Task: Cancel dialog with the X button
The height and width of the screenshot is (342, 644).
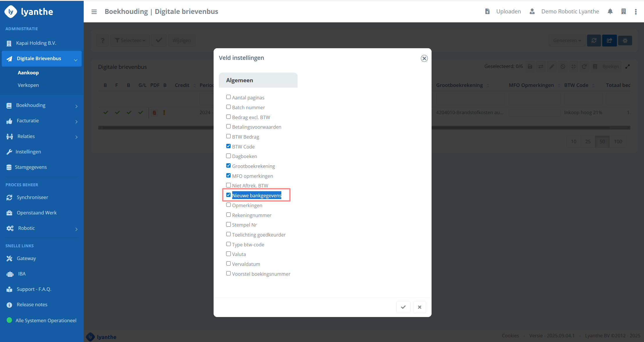Action: [x=419, y=307]
